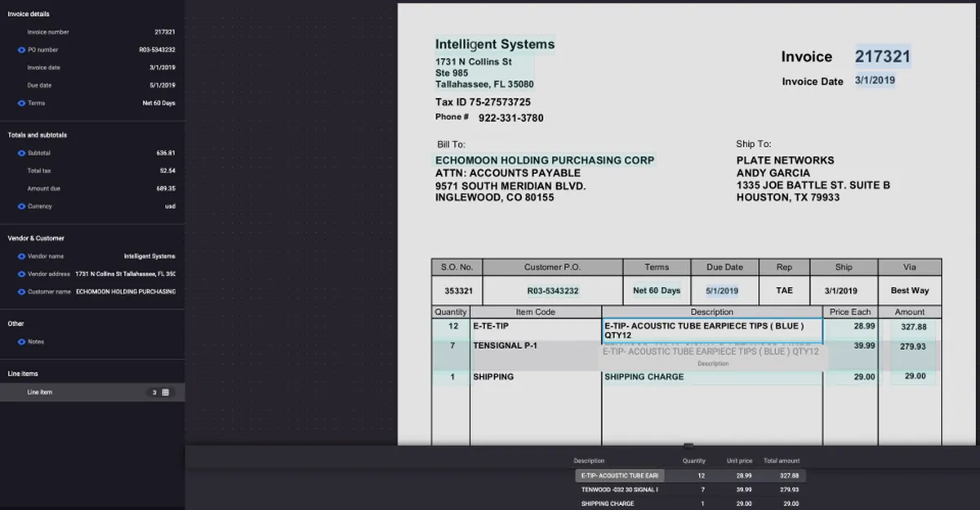
Task: Collapse the Invoice details section header
Action: point(29,14)
